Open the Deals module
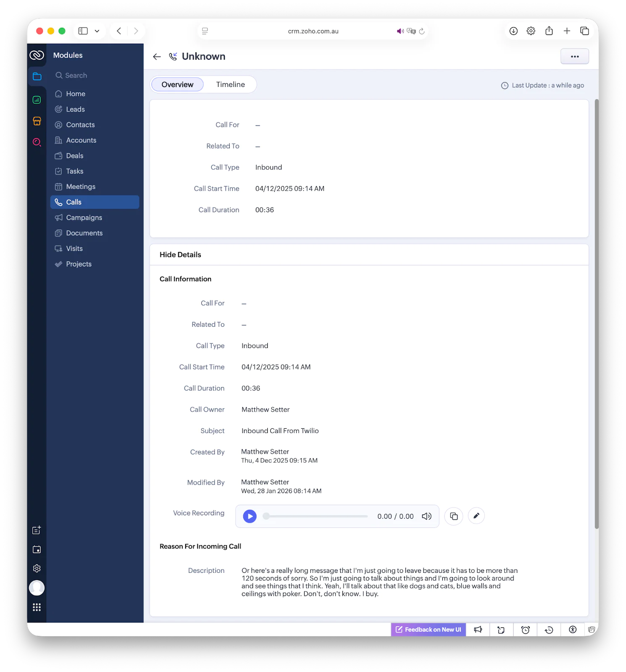 click(x=95, y=156)
